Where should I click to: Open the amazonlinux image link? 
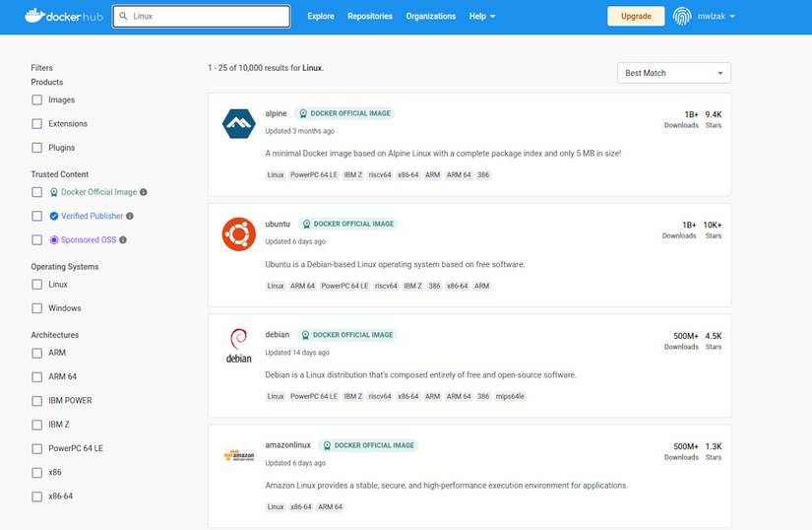(x=288, y=445)
